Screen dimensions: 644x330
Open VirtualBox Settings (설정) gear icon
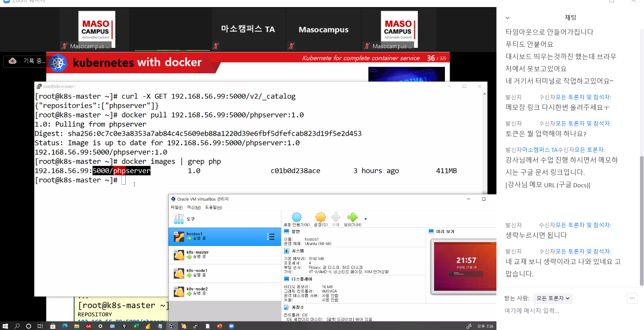320,218
